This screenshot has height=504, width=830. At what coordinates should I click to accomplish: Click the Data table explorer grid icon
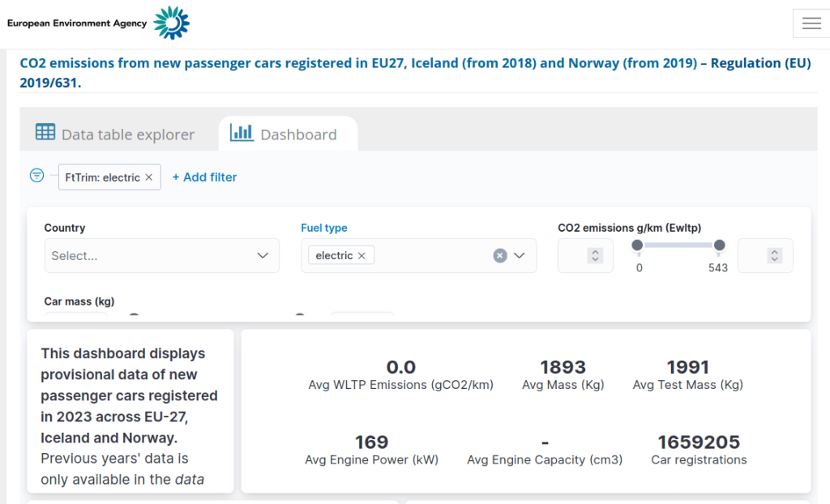tap(45, 133)
